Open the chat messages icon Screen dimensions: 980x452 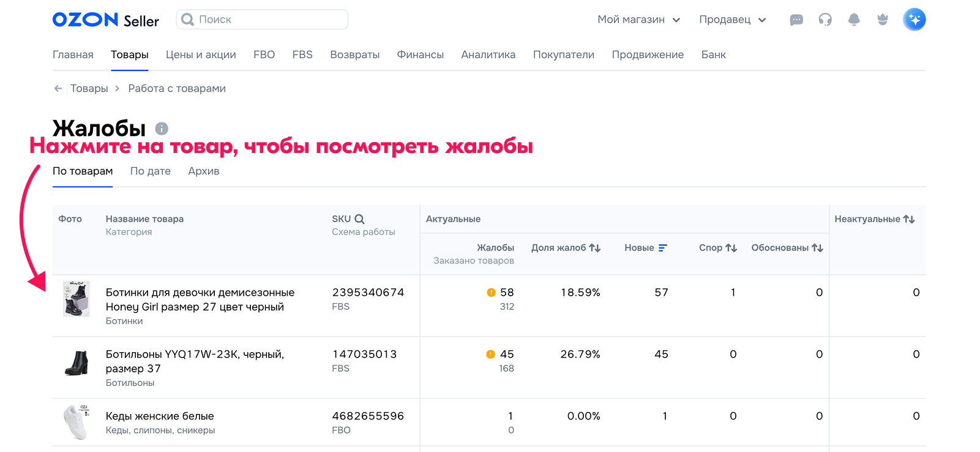[796, 20]
